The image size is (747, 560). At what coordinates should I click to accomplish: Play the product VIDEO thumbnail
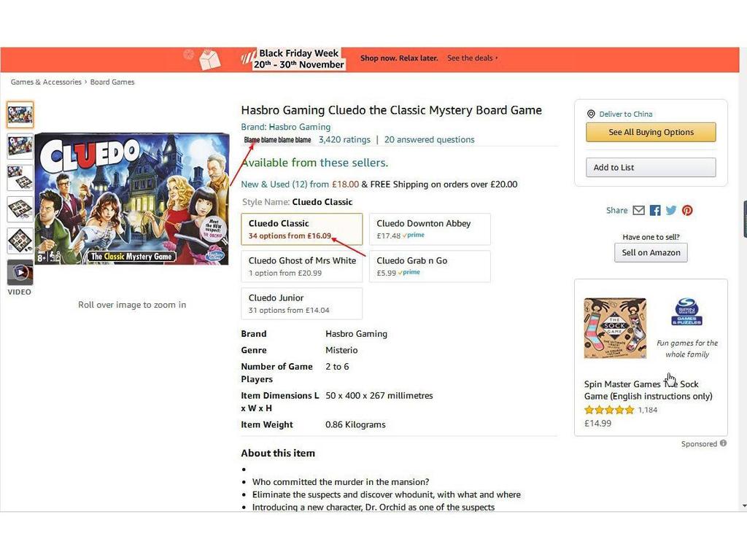point(20,273)
